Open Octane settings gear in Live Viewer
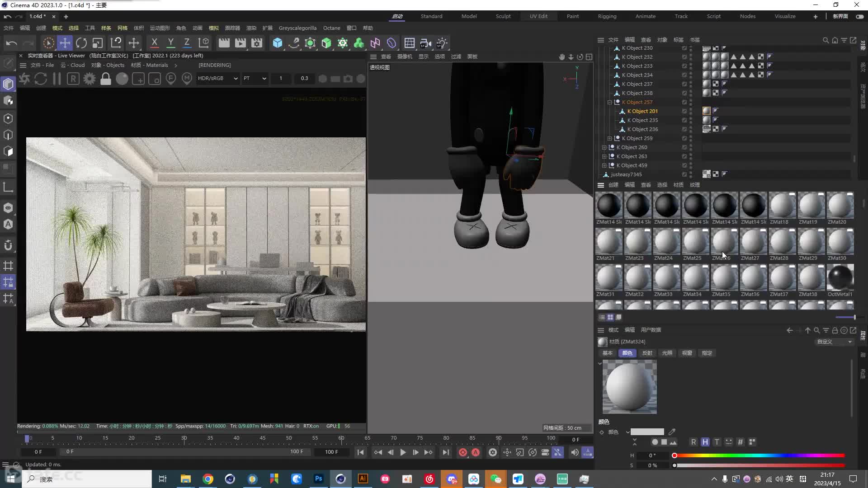Viewport: 868px width, 488px height. point(90,79)
